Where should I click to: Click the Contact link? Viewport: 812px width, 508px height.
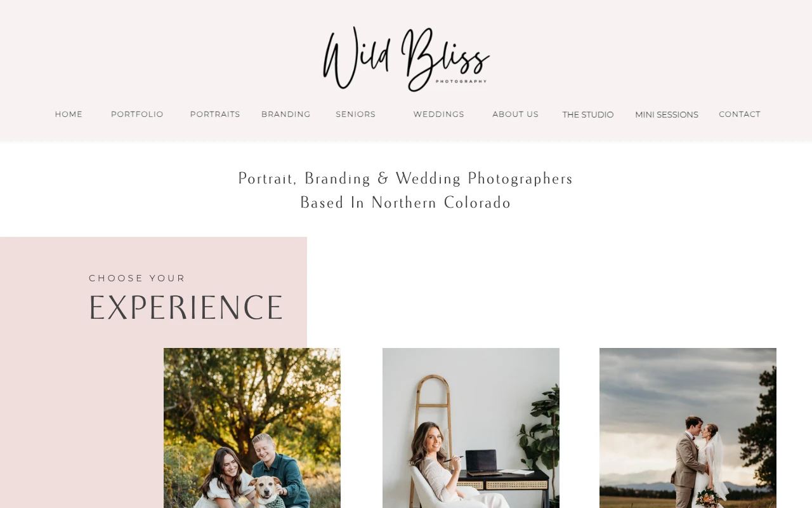click(x=740, y=114)
